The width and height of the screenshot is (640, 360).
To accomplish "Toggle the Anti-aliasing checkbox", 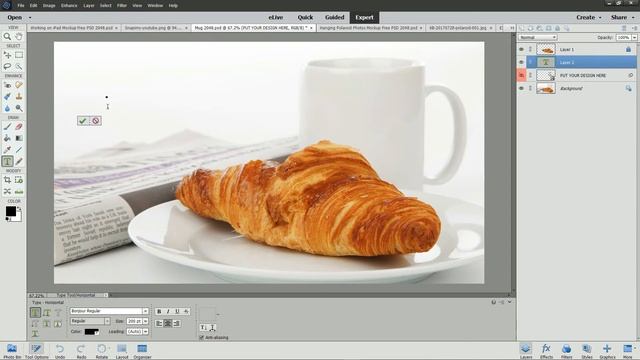I will click(x=201, y=338).
